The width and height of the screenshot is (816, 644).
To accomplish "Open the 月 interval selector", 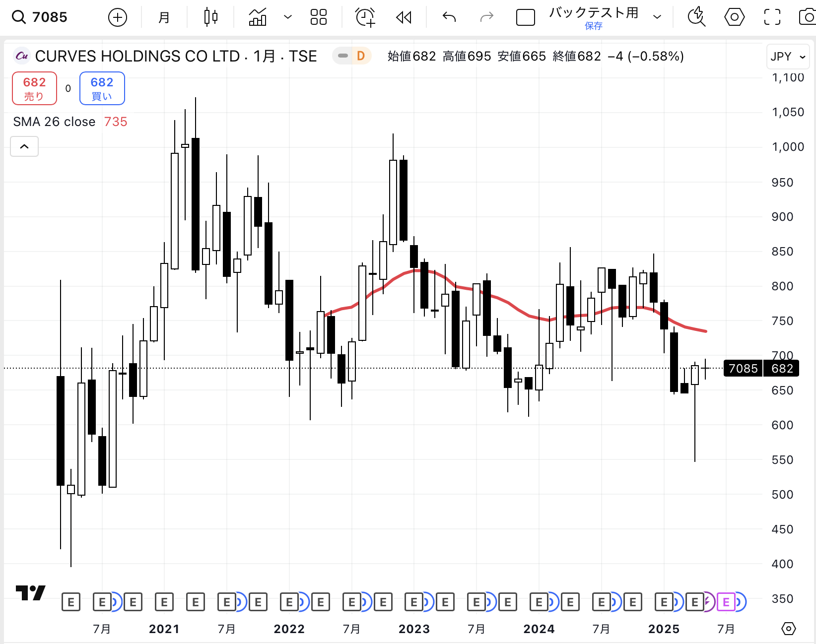I will point(164,18).
